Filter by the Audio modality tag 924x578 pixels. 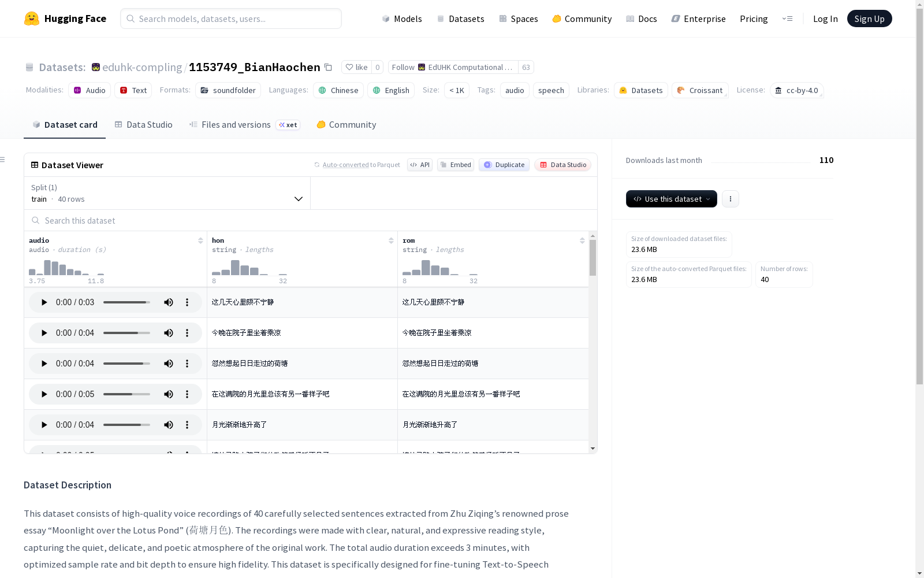[90, 90]
